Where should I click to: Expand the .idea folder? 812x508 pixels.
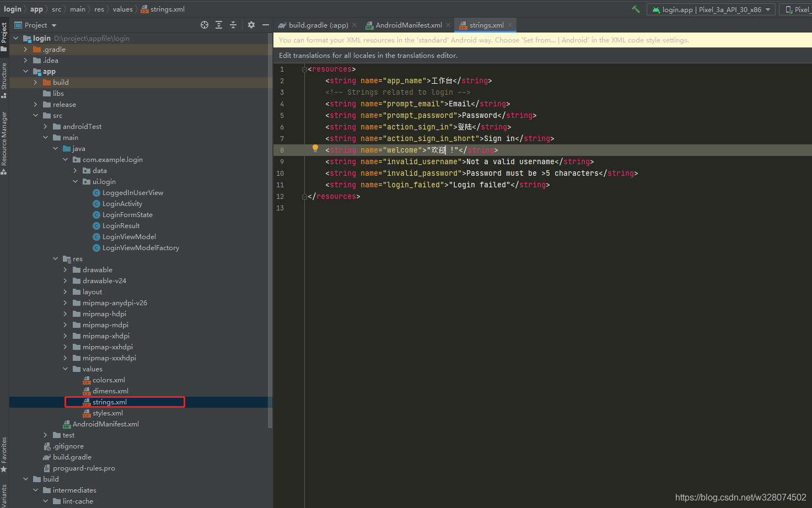click(25, 61)
